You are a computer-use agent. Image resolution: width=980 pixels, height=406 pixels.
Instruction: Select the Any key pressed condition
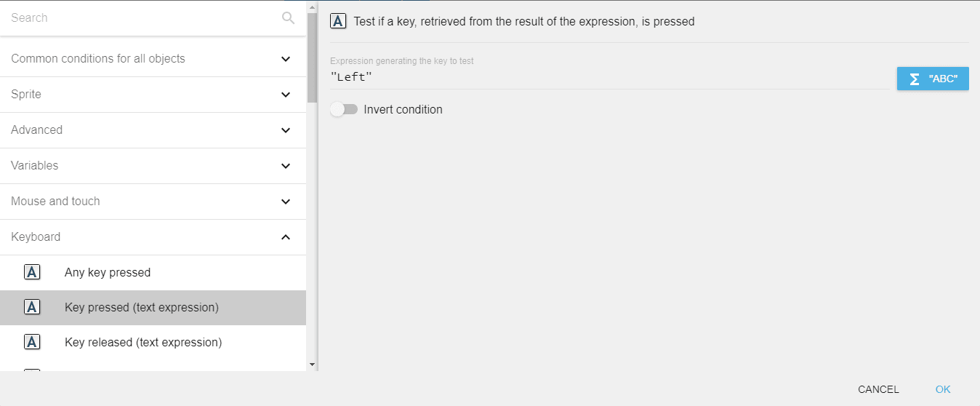point(108,272)
